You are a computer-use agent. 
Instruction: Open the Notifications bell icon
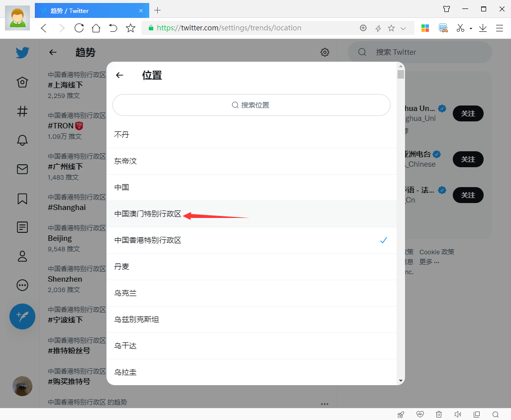[22, 140]
